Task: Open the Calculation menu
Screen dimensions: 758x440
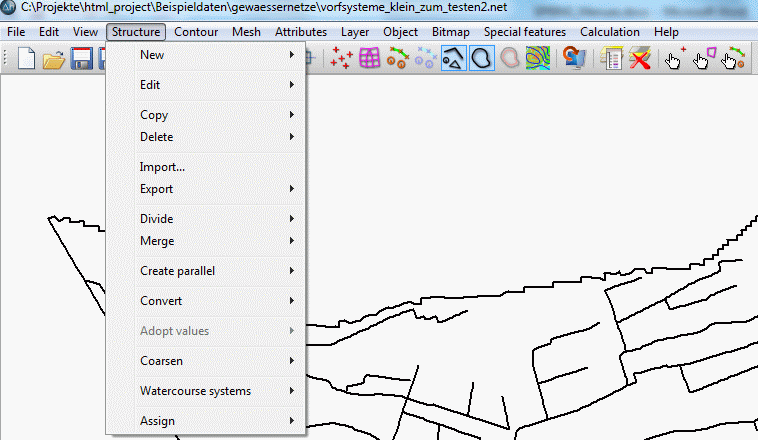Action: click(610, 32)
